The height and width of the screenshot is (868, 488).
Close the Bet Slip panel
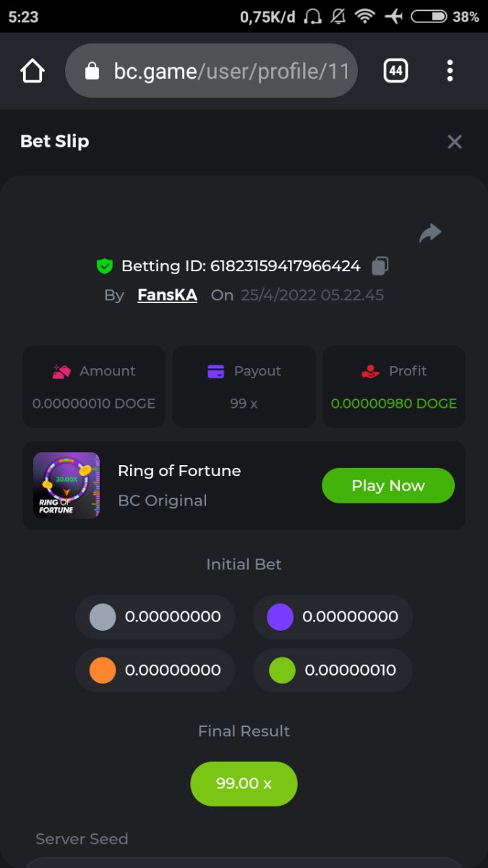click(x=454, y=142)
